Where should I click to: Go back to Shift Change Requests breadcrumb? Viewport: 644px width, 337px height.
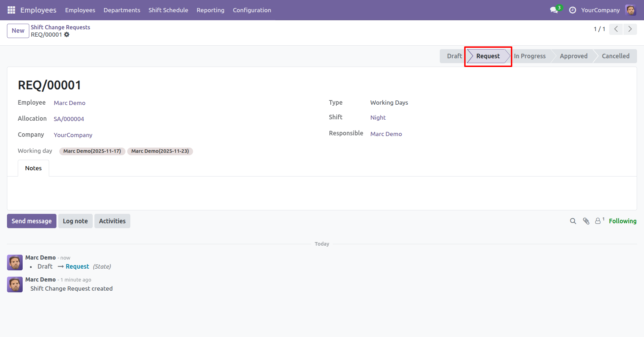60,27
